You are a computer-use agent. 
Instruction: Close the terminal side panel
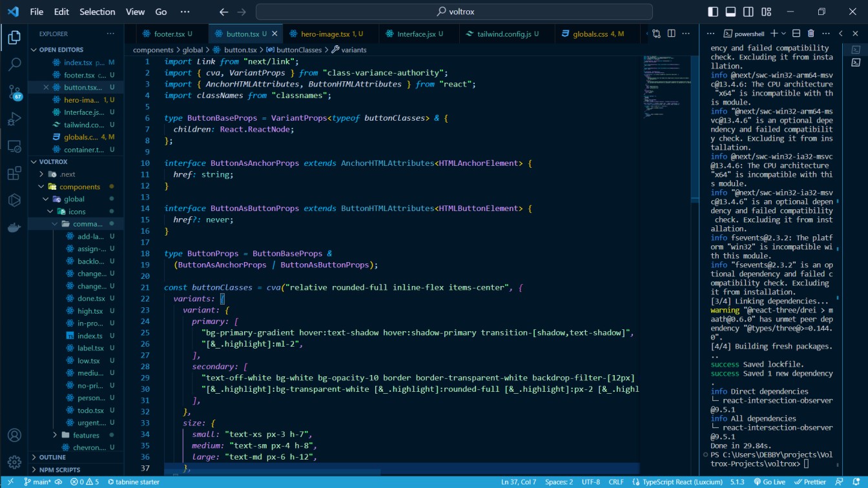[x=856, y=34]
